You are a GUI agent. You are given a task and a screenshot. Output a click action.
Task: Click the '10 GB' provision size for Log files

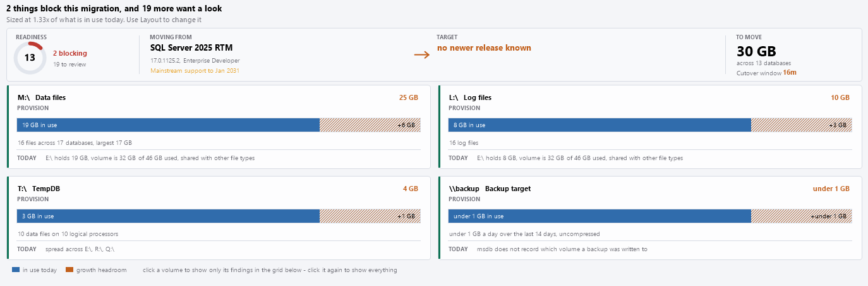(840, 98)
